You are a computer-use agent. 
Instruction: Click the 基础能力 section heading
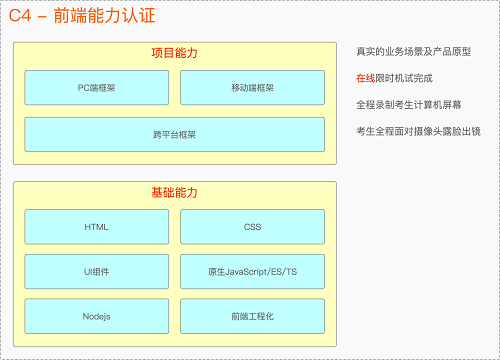[175, 192]
